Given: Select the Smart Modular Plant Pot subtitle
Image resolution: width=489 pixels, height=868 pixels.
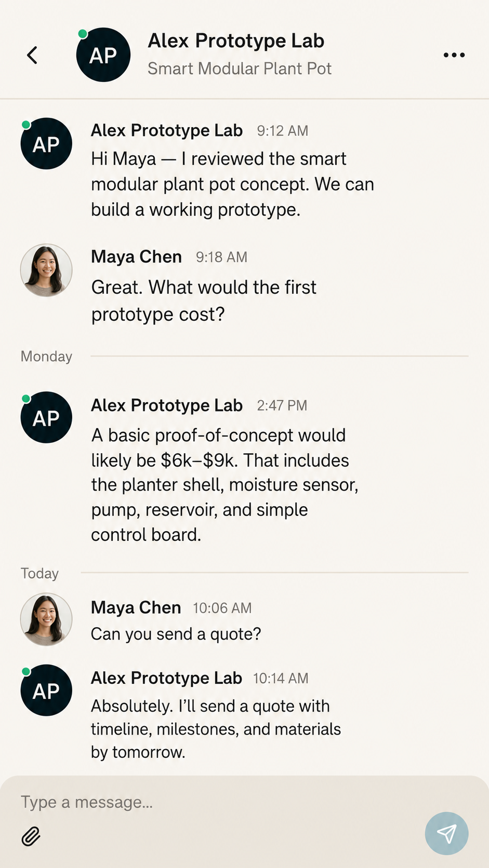Looking at the screenshot, I should (x=240, y=69).
